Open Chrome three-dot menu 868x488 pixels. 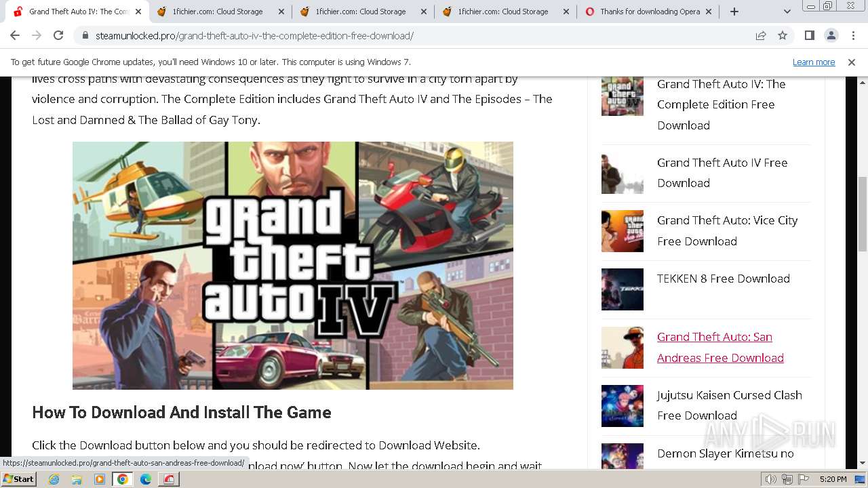point(852,36)
